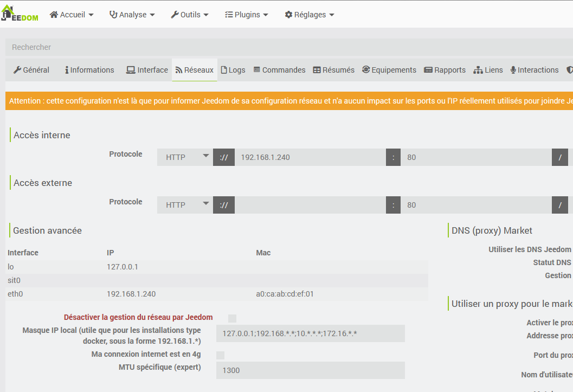Open the Analyse menu
This screenshot has height=392, width=573.
tap(132, 15)
